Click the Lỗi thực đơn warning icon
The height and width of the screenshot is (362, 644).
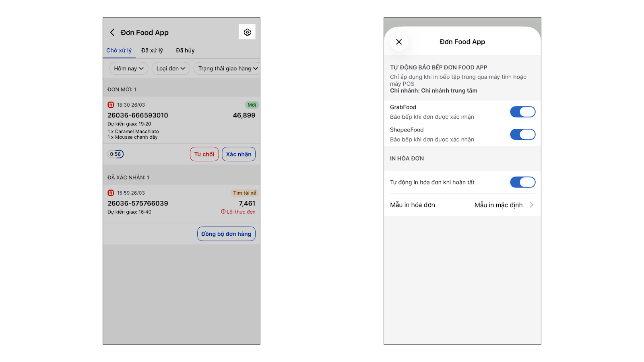click(x=223, y=212)
